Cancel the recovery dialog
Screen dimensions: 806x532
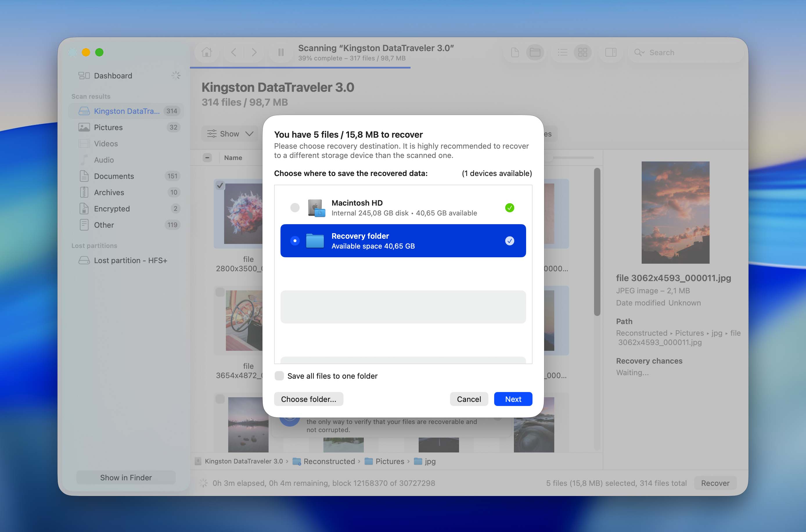pyautogui.click(x=469, y=399)
